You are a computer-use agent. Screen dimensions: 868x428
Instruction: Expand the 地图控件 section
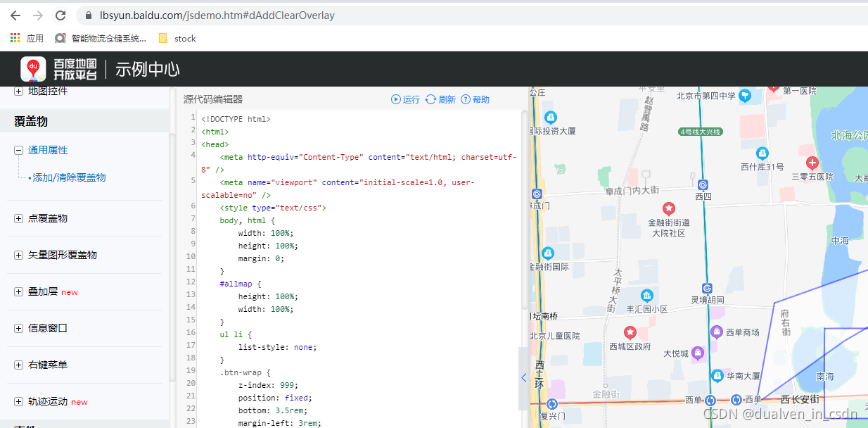tap(18, 92)
